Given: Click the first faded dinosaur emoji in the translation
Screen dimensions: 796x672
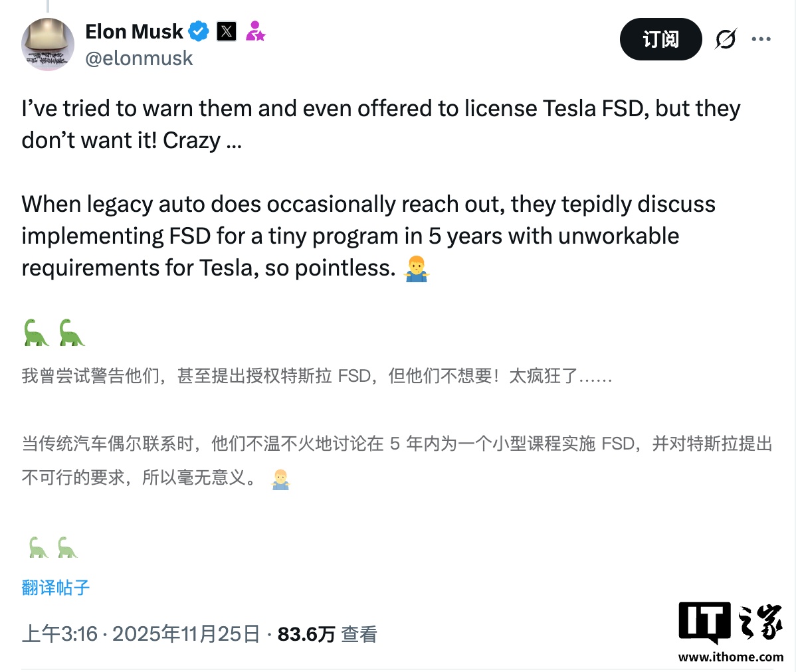Looking at the screenshot, I should 38,548.
